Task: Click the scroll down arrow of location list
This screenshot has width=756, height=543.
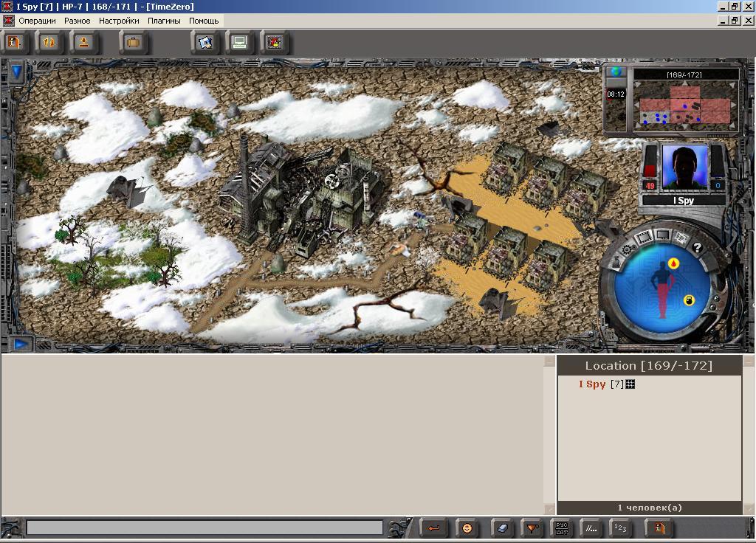Action: 749,509
